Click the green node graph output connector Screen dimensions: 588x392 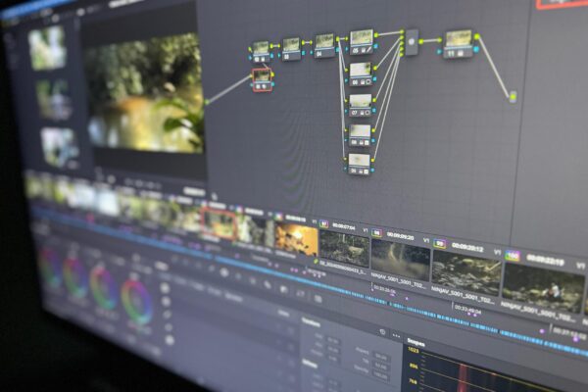(513, 96)
